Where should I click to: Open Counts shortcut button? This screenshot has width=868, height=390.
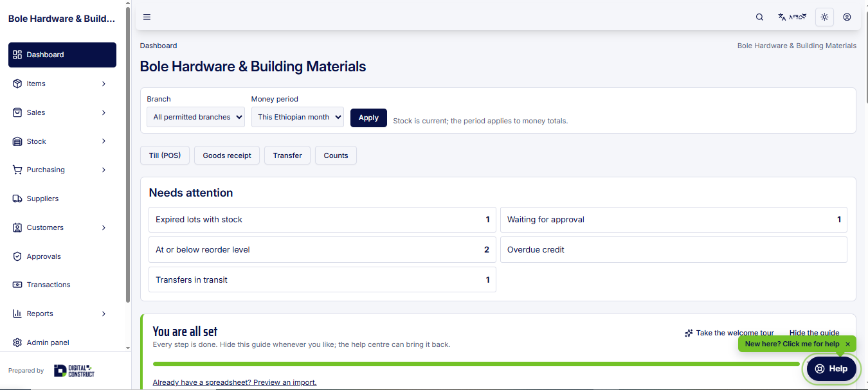click(x=336, y=155)
